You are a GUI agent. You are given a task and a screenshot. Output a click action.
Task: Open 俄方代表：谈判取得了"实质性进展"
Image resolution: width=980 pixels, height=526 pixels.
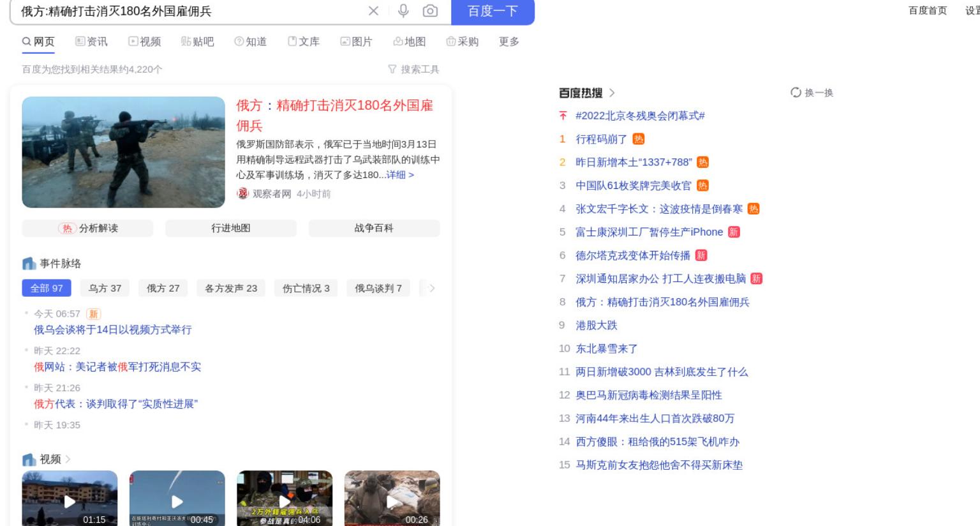point(116,403)
